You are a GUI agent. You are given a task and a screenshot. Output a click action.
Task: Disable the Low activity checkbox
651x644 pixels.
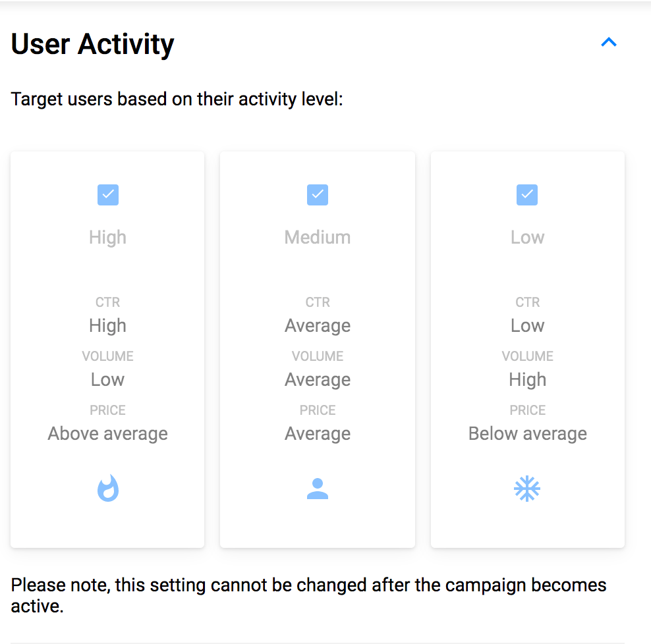[x=526, y=194]
